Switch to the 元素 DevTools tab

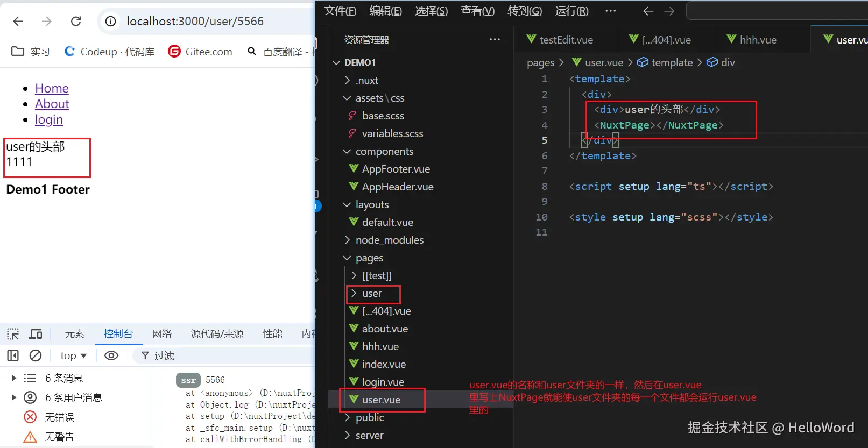75,334
